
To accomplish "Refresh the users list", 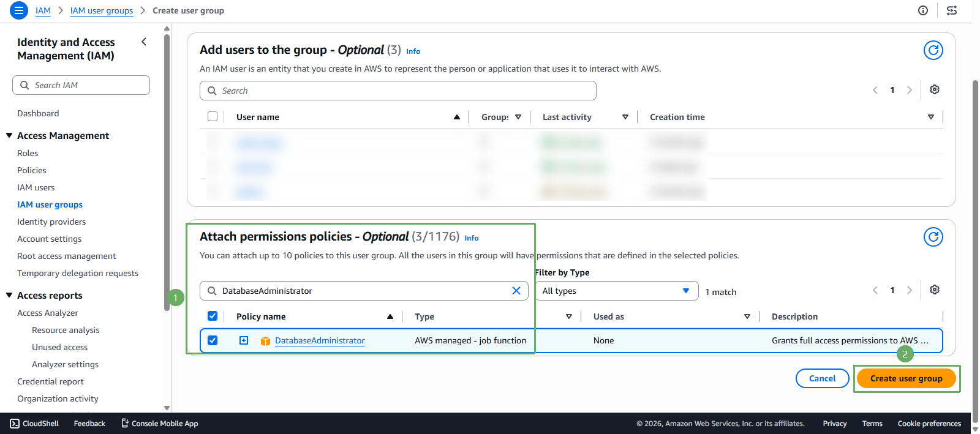I will tap(933, 50).
